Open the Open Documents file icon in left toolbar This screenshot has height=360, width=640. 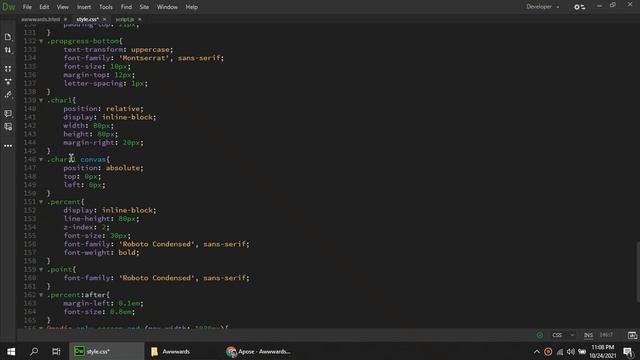8,37
